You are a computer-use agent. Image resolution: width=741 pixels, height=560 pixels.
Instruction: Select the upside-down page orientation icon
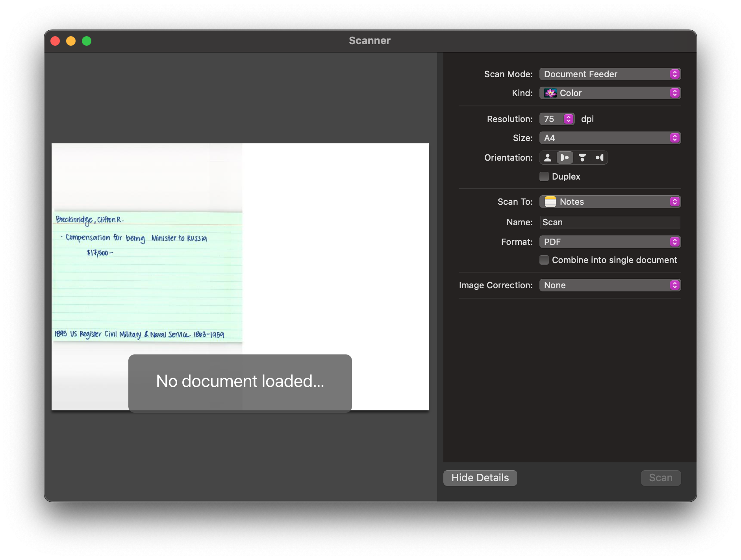pos(582,158)
